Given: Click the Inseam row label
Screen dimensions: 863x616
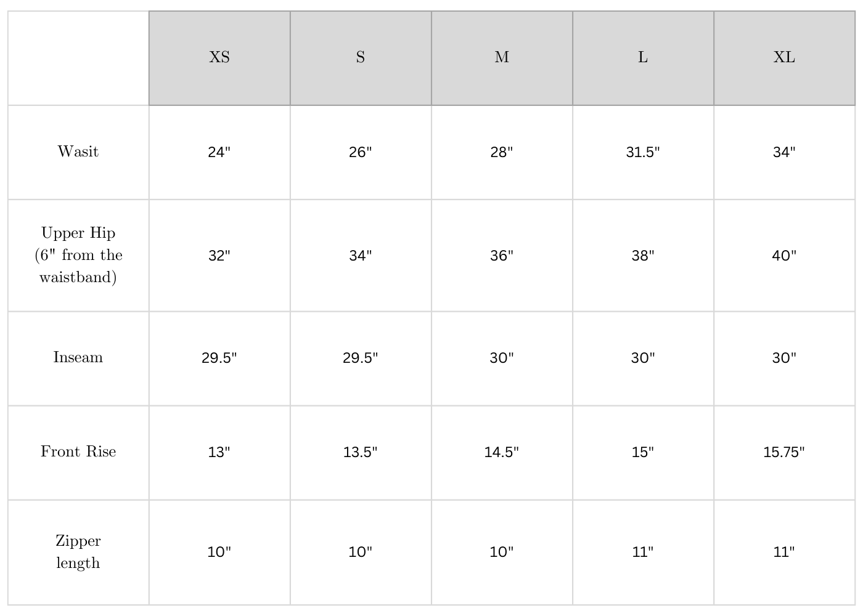Looking at the screenshot, I should point(78,357).
